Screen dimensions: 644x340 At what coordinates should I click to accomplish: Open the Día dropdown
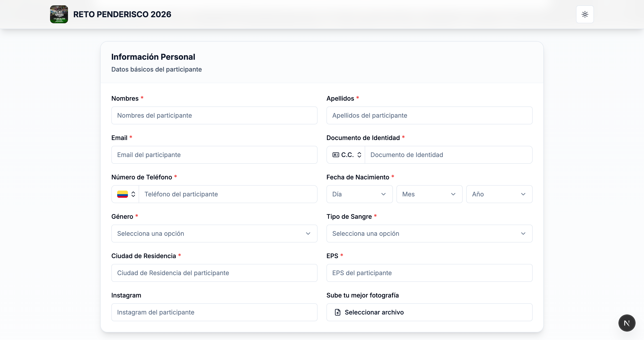pyautogui.click(x=359, y=194)
